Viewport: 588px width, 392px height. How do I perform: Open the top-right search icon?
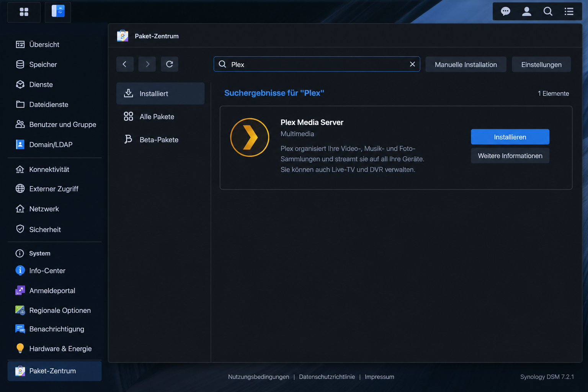click(x=548, y=11)
